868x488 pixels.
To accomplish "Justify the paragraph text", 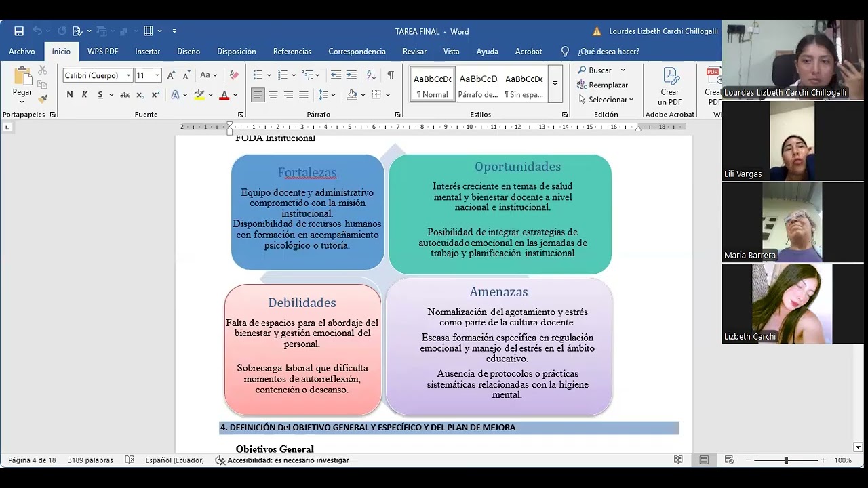I will [x=304, y=95].
